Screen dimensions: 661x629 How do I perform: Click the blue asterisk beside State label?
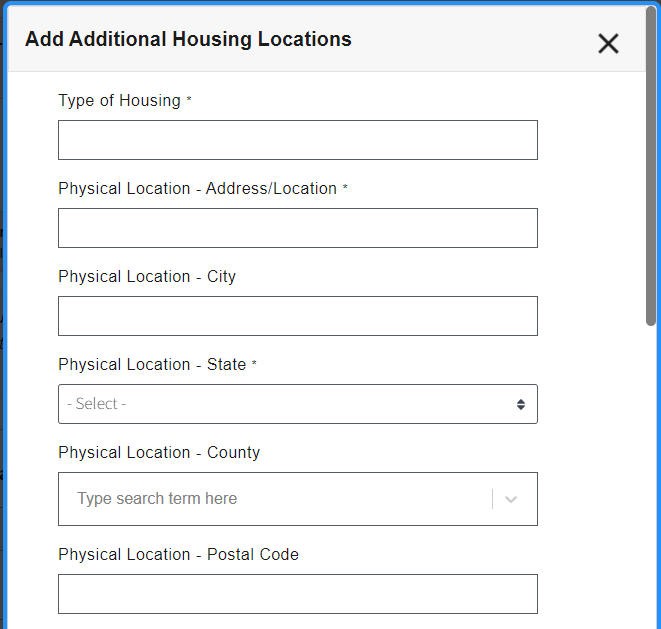(x=254, y=365)
